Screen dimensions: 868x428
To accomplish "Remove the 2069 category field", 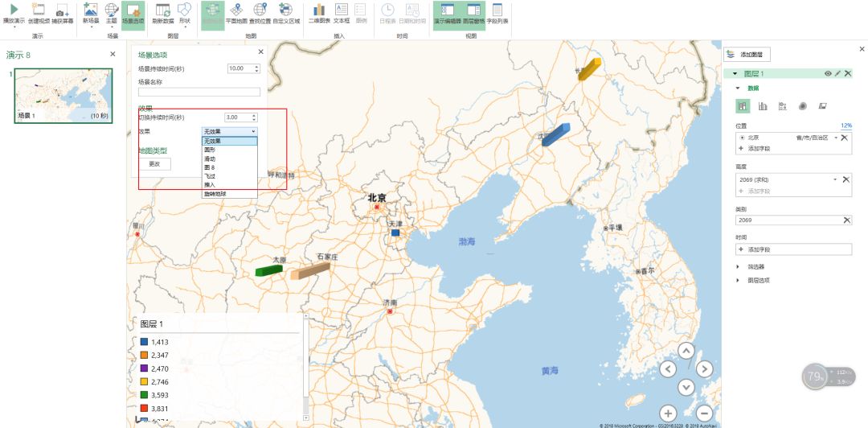I will pyautogui.click(x=847, y=220).
